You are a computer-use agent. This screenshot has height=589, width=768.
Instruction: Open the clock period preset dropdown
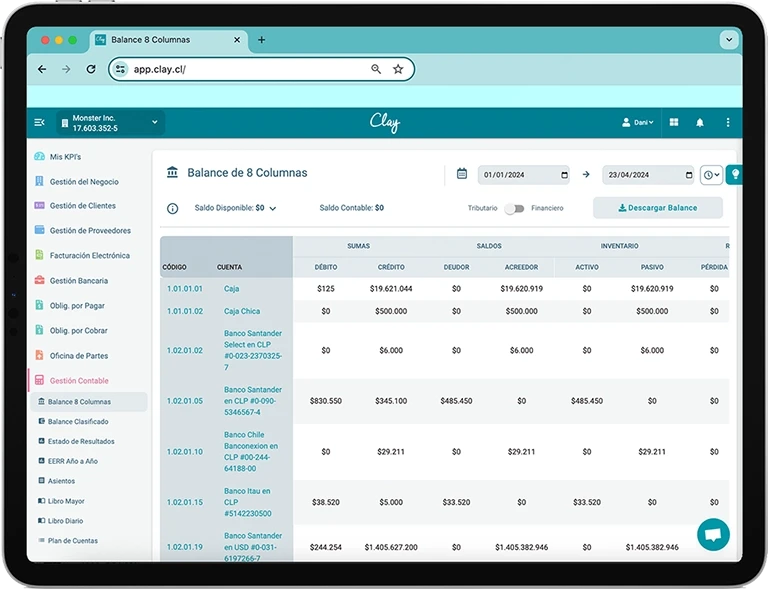click(x=711, y=175)
